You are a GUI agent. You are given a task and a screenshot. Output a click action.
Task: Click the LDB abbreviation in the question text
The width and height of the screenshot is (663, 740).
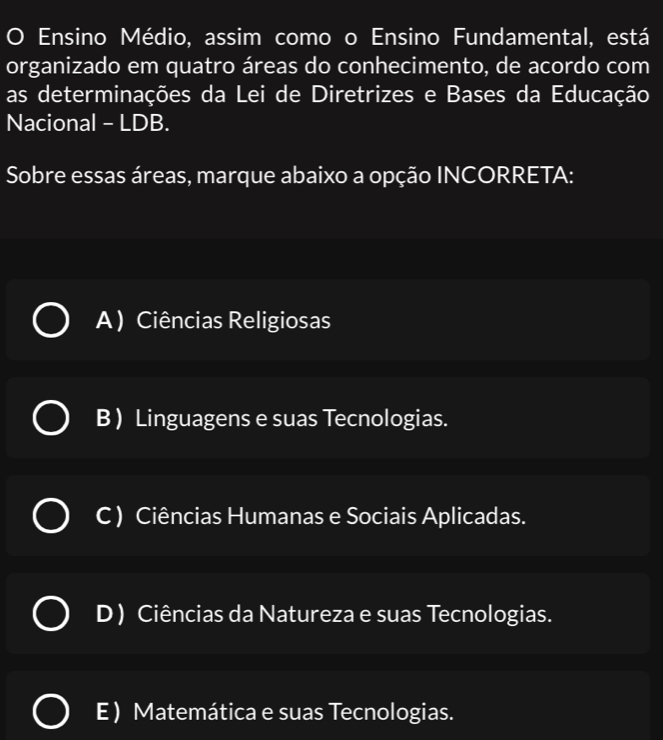(x=144, y=123)
